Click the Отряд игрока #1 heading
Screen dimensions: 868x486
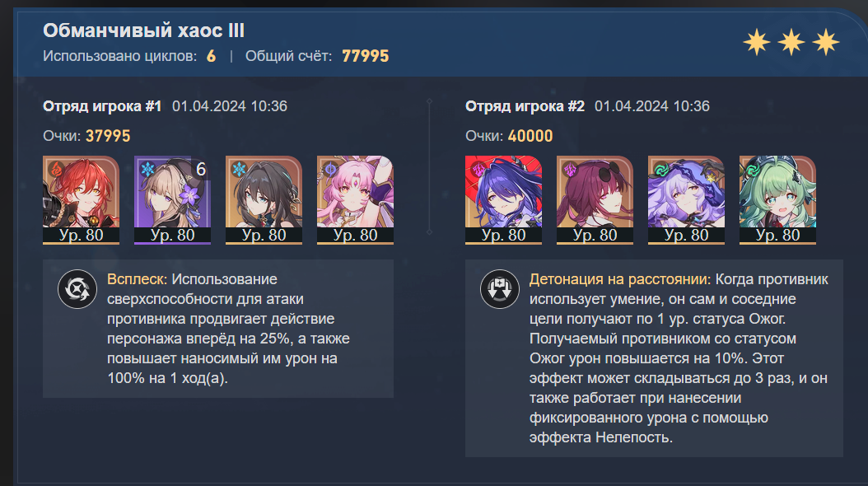pos(102,106)
